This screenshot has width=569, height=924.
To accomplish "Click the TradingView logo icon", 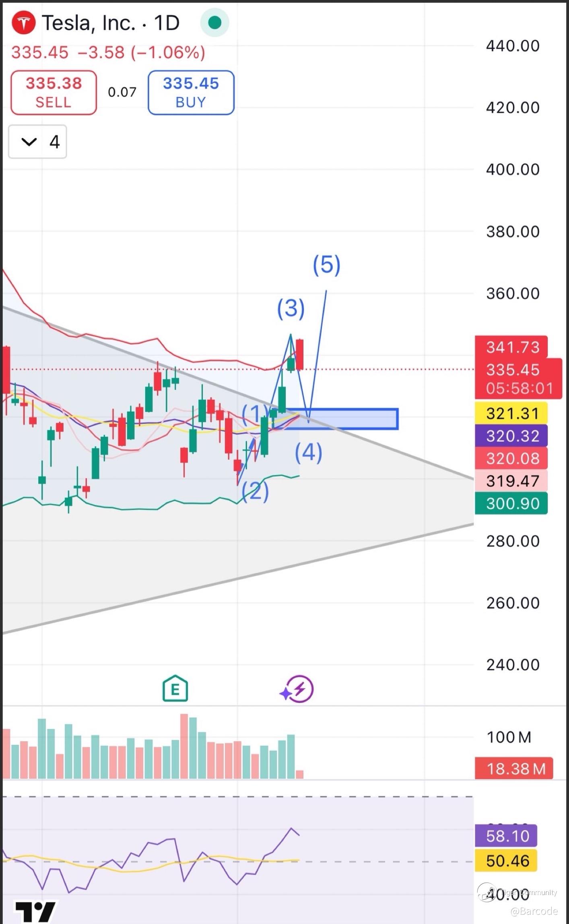I will (x=35, y=912).
